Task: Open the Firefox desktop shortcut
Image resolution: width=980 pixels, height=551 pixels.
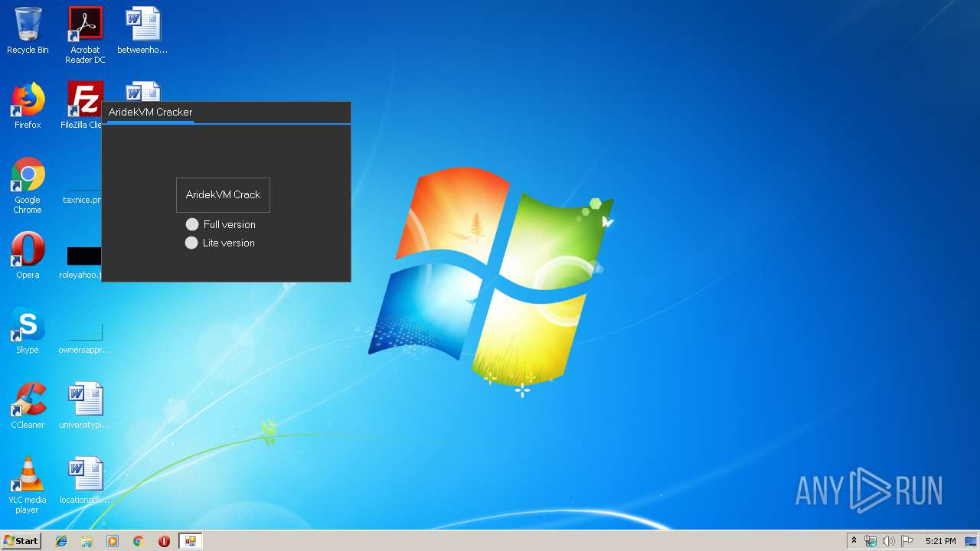Action: click(x=28, y=106)
